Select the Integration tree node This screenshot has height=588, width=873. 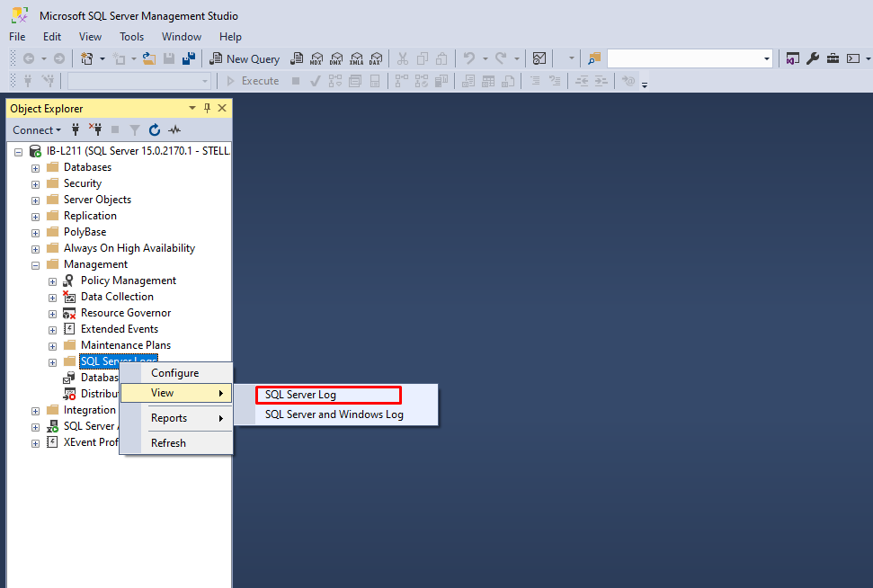click(x=90, y=410)
